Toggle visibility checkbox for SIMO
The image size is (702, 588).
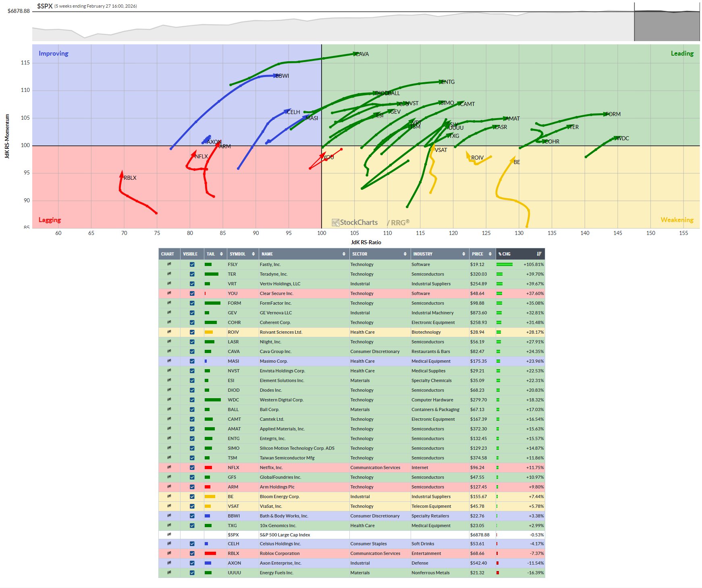pos(192,448)
